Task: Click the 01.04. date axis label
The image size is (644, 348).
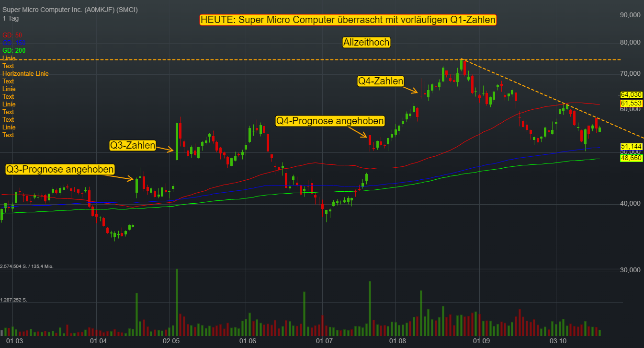Action: coord(99,341)
